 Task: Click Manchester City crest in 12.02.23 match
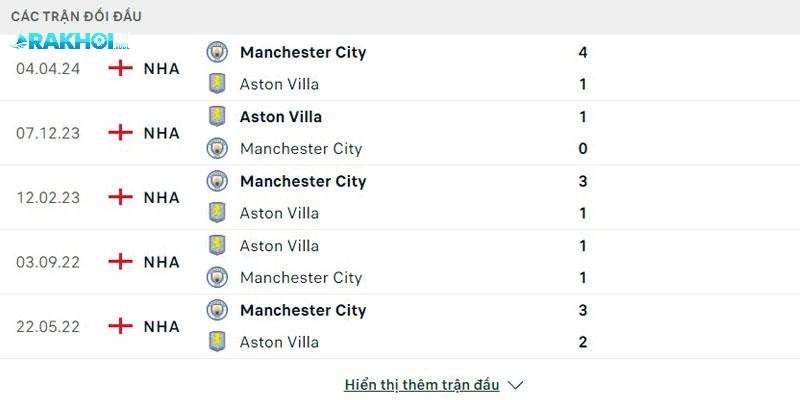point(217,181)
